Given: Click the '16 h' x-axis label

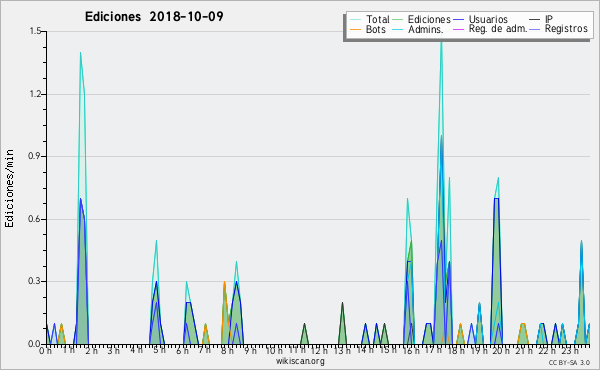Looking at the screenshot, I should 410,351.
